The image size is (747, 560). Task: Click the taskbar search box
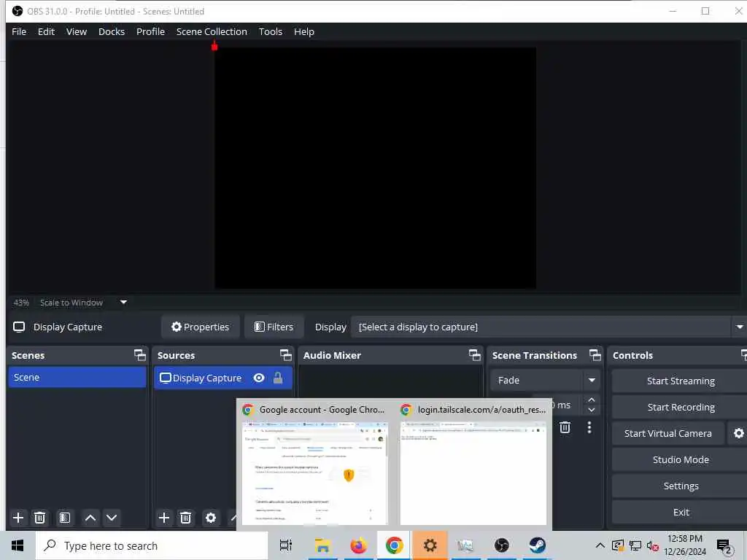click(x=152, y=545)
